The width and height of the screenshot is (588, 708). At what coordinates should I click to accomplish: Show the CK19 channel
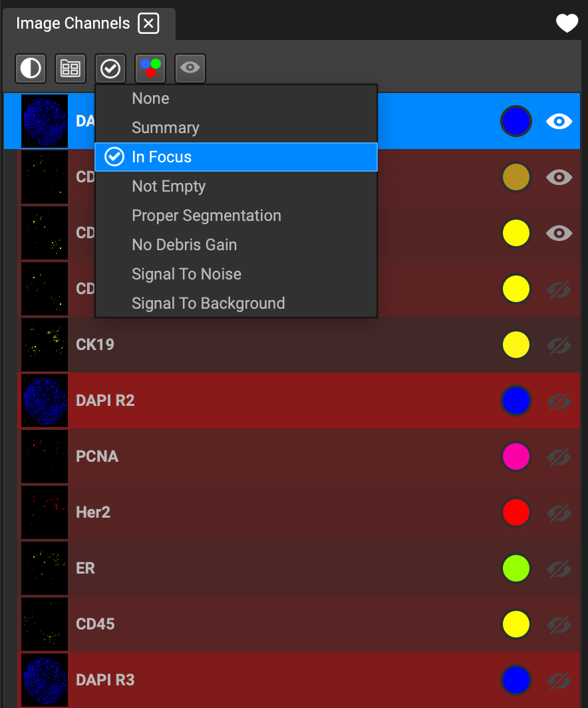coord(559,345)
